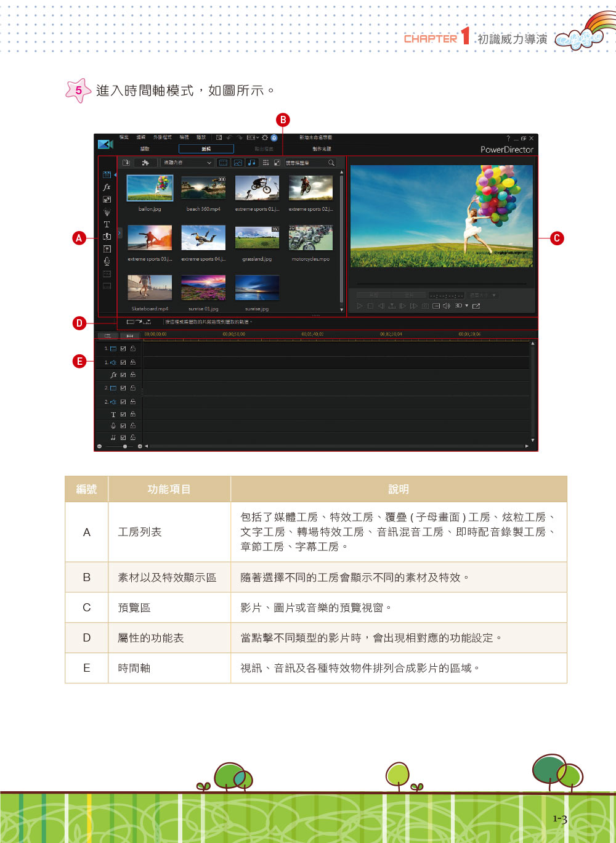This screenshot has width=616, height=843.
Task: Switch to the 輸出檔案 tab
Action: click(264, 149)
